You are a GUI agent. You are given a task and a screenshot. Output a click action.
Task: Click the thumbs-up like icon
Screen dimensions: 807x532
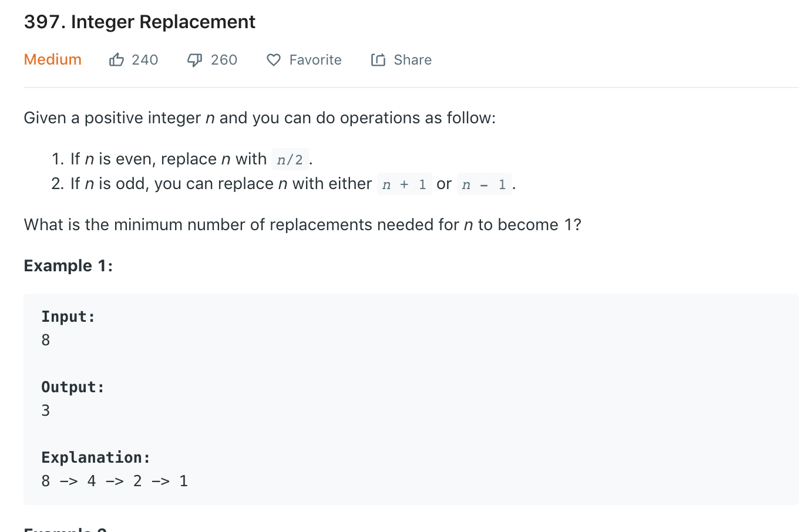pyautogui.click(x=116, y=60)
